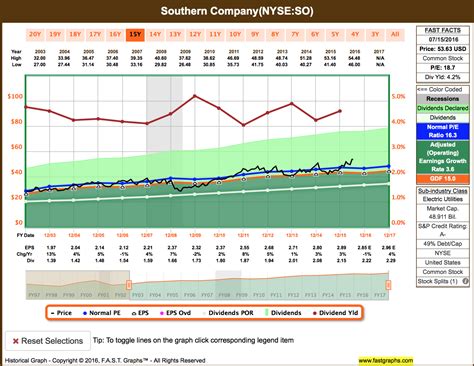Grab the left range slider handle

click(x=129, y=285)
